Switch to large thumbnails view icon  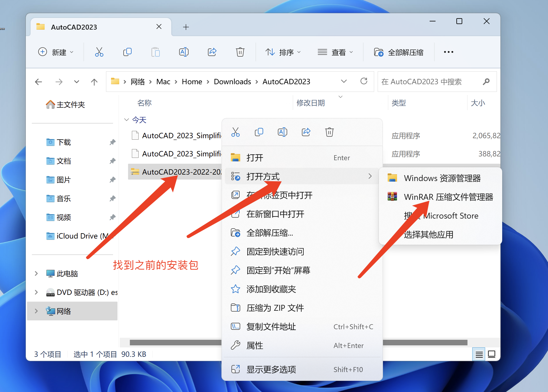[x=492, y=354]
